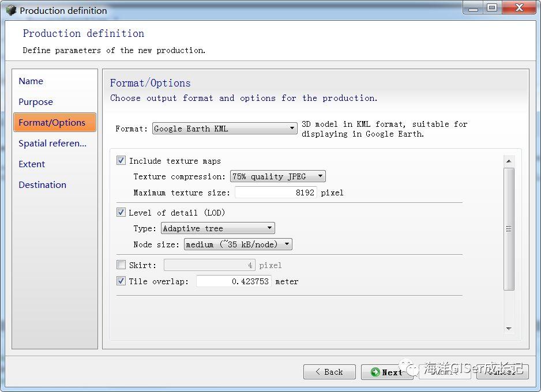Click the application cube icon in title bar
The width and height of the screenshot is (541, 392).
click(11, 10)
